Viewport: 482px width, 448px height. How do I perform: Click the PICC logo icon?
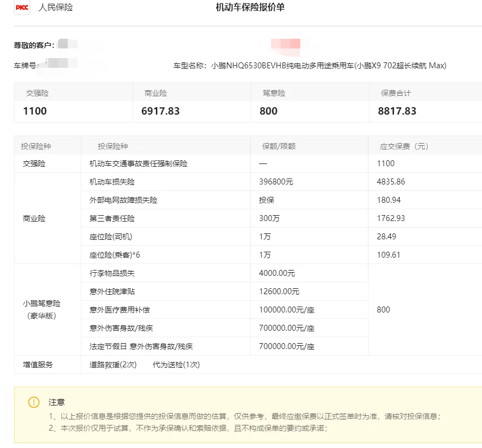[22, 8]
